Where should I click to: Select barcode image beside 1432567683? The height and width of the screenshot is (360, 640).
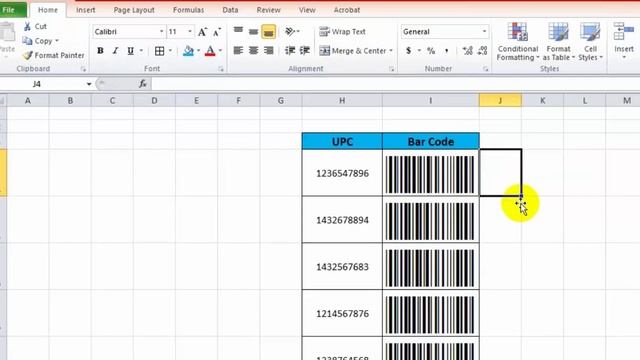430,268
